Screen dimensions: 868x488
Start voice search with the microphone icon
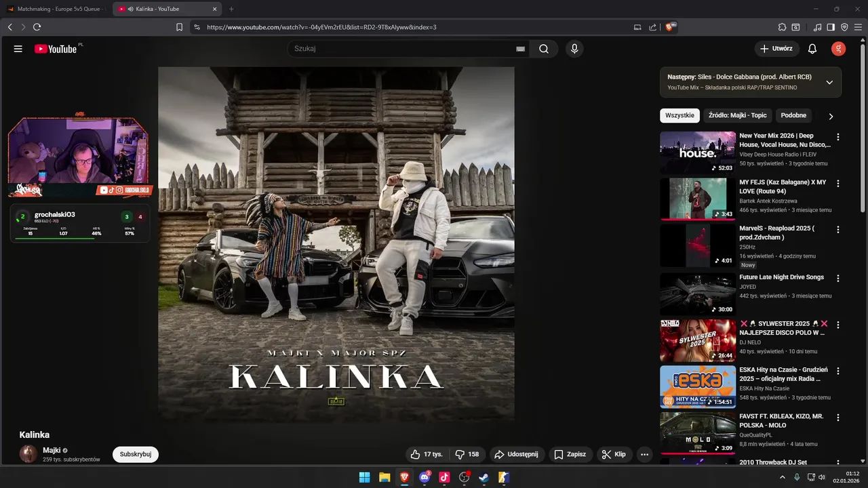[x=574, y=49]
